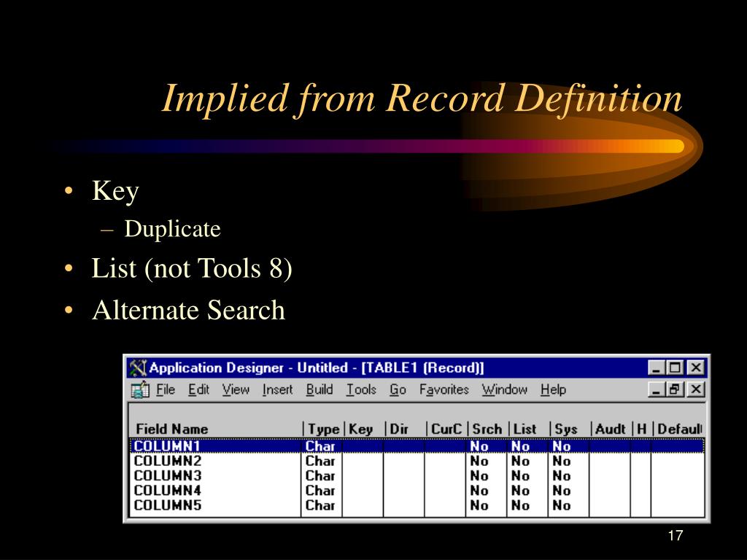Click the List value No for COLUMN4
Viewport: 747px width, 560px height.
coord(520,491)
